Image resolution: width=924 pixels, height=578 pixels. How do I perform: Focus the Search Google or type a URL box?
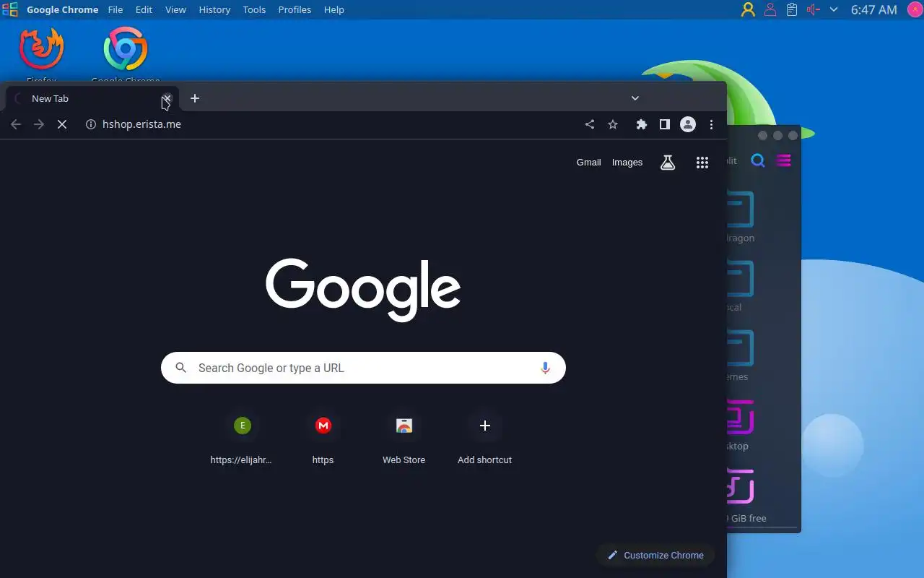[x=363, y=368]
